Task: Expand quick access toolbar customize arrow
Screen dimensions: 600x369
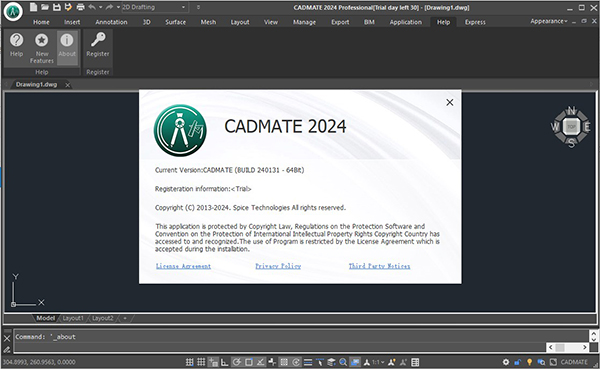Action: coord(198,7)
